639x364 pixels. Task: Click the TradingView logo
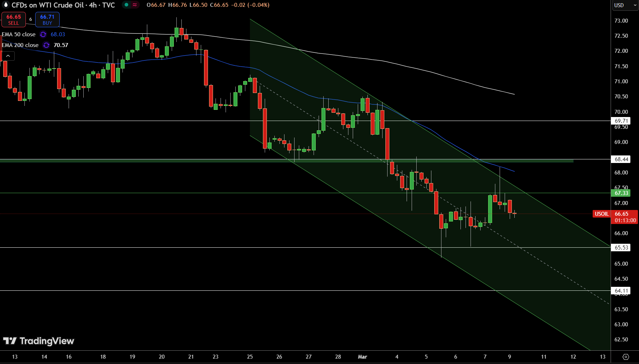point(38,341)
